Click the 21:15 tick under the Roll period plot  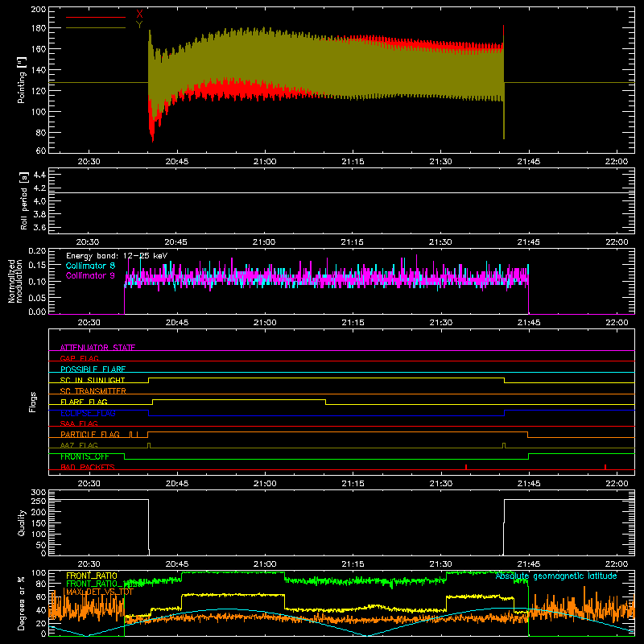click(x=352, y=242)
